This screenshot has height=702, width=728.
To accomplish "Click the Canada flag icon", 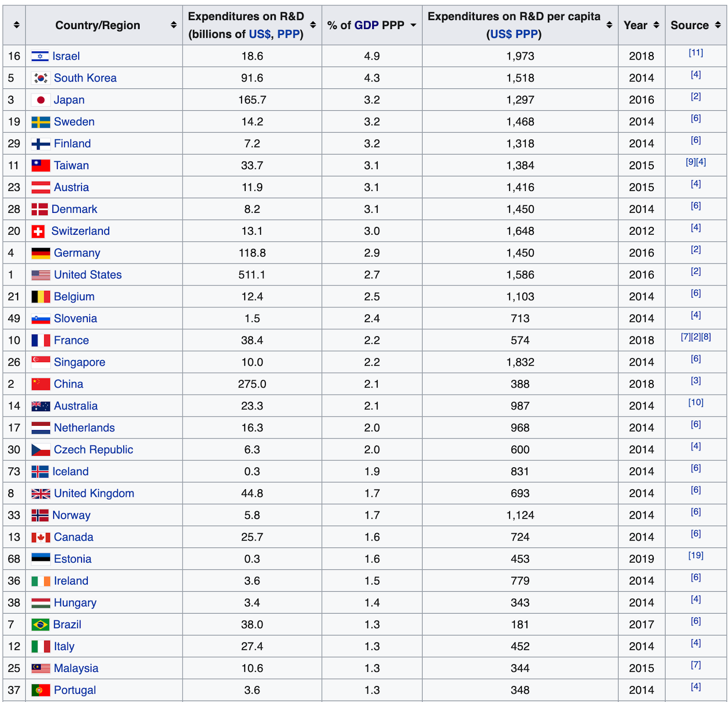I will pos(40,537).
